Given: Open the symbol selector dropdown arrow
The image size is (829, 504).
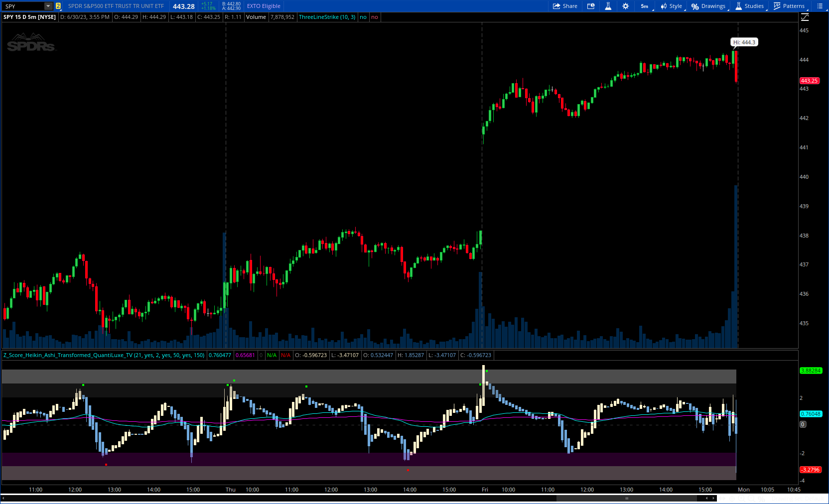Looking at the screenshot, I should click(x=48, y=6).
